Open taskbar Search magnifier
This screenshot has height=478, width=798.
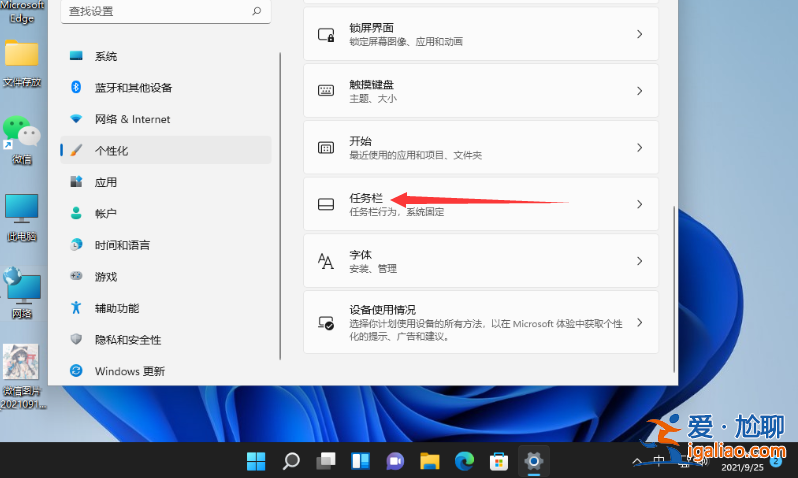291,461
